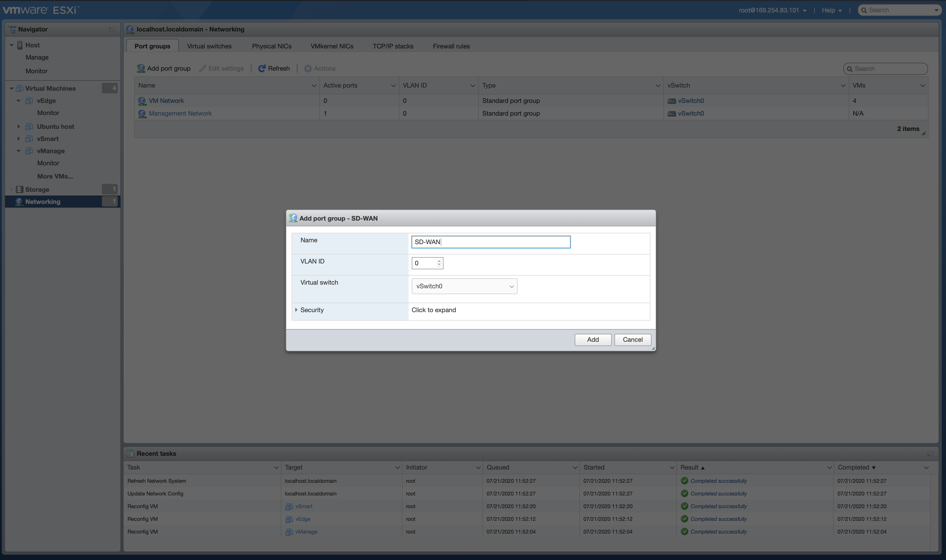Click the Refresh icon in the toolbar
This screenshot has height=560, width=946.
(x=262, y=68)
